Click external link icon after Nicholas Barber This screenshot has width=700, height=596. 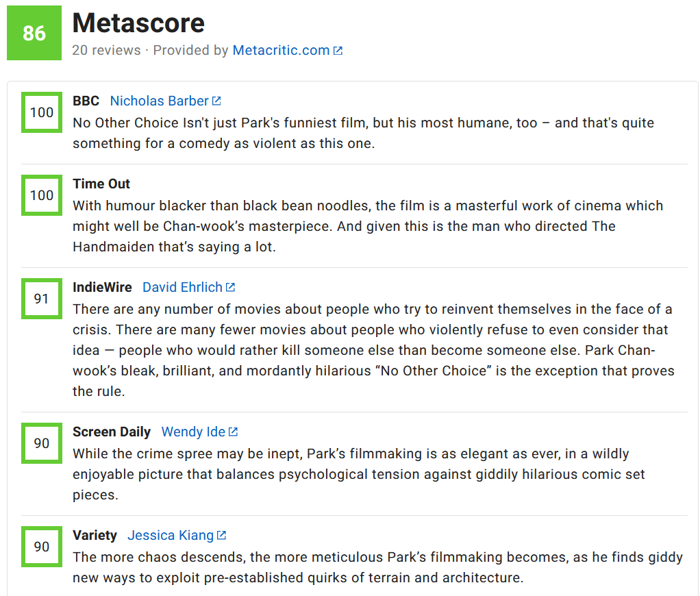tap(216, 101)
